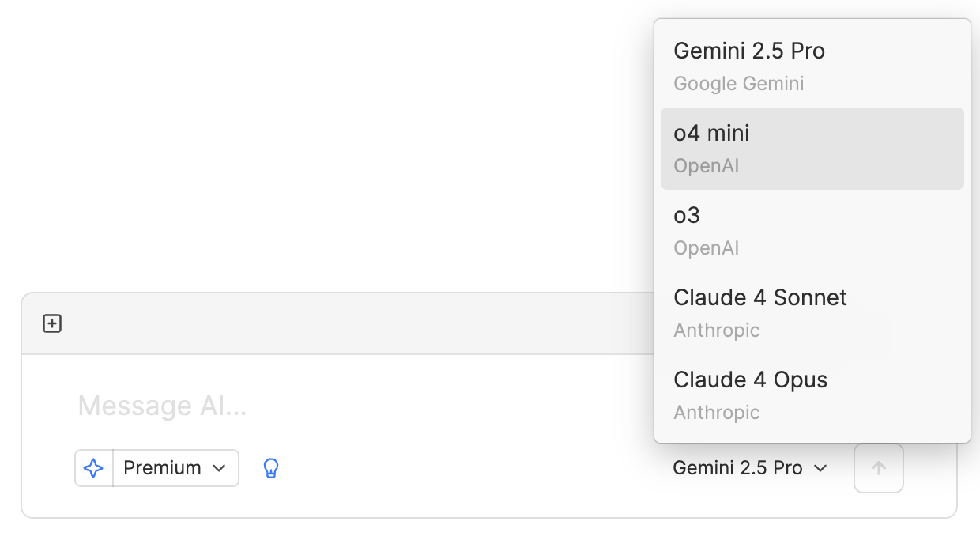Toggle the lightbulb thinking mode icon

tap(271, 468)
